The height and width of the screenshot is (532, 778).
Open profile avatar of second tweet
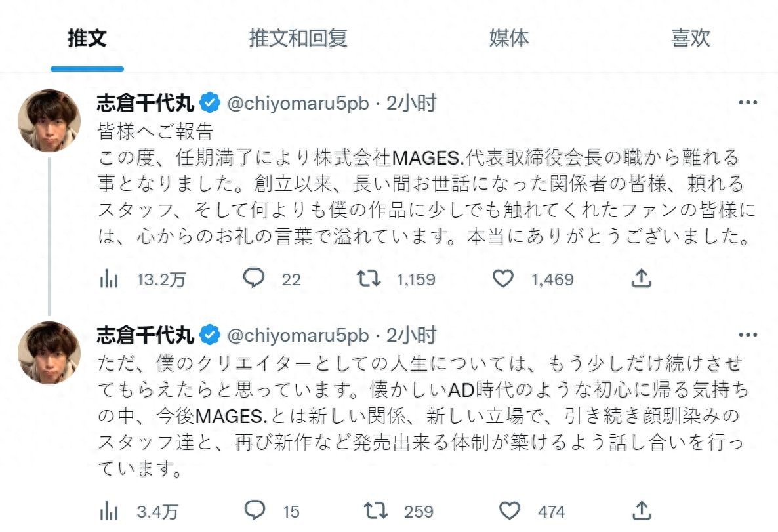pyautogui.click(x=49, y=353)
